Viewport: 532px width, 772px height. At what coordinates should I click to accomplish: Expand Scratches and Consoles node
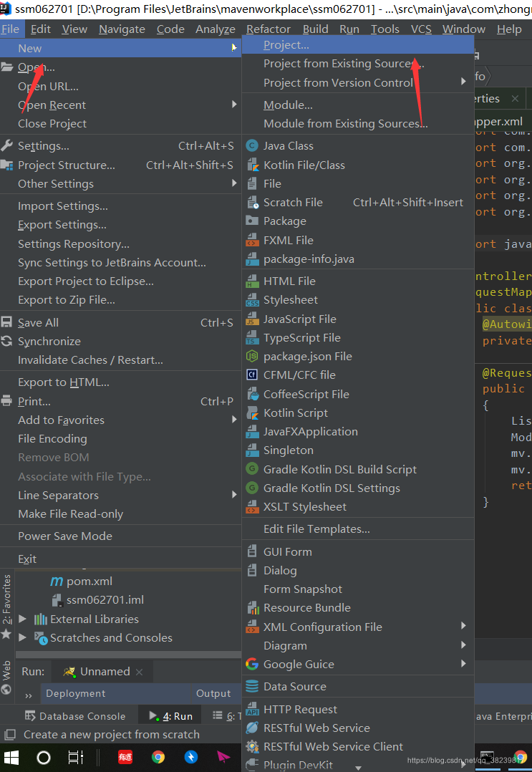click(x=23, y=637)
